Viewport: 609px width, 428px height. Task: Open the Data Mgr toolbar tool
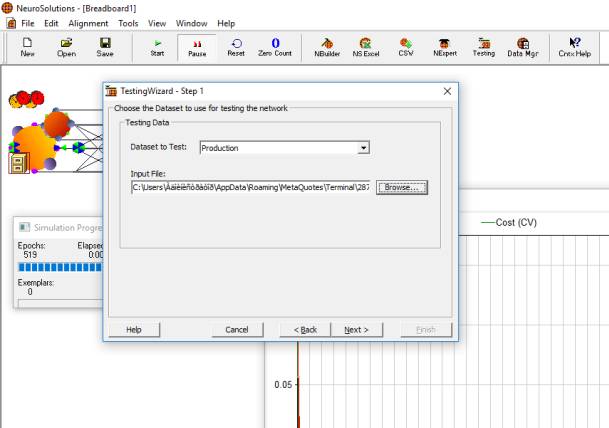[x=522, y=47]
